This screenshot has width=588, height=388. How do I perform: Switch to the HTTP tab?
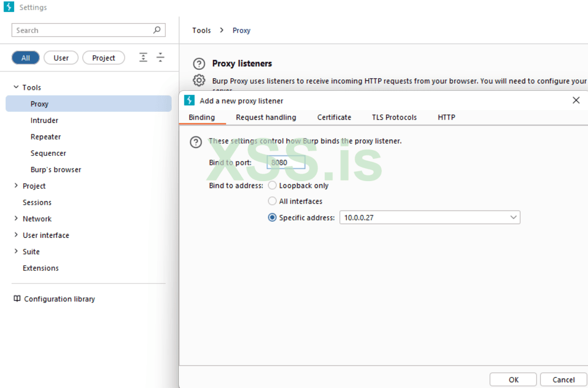pos(446,117)
